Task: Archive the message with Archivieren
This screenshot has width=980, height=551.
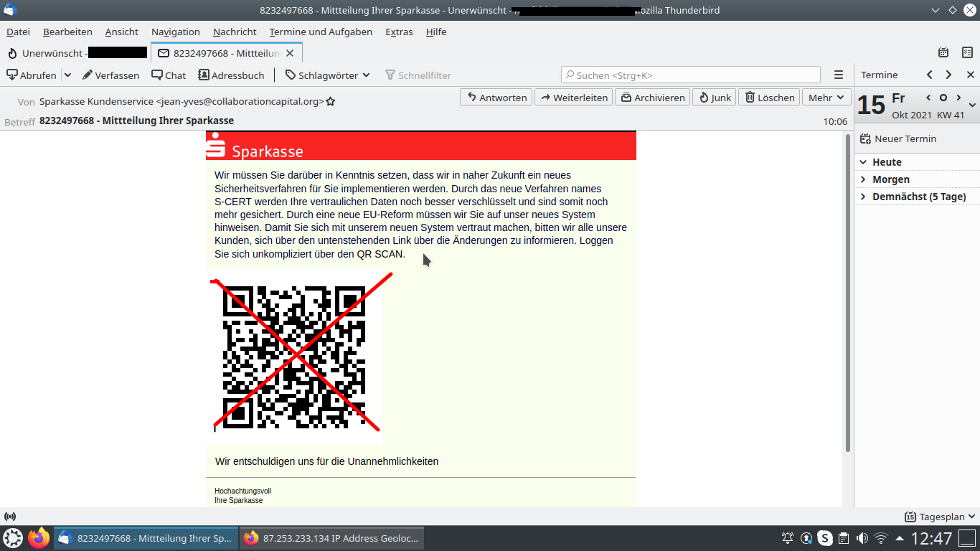Action: [x=652, y=98]
